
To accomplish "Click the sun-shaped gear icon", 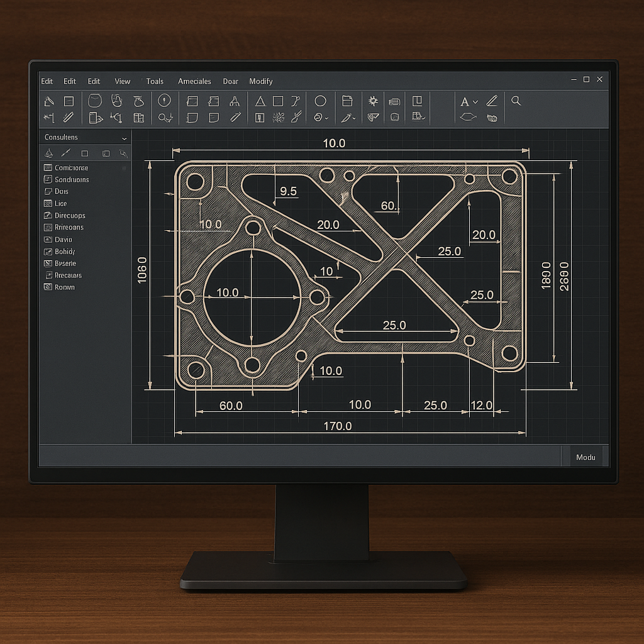I will tap(373, 101).
